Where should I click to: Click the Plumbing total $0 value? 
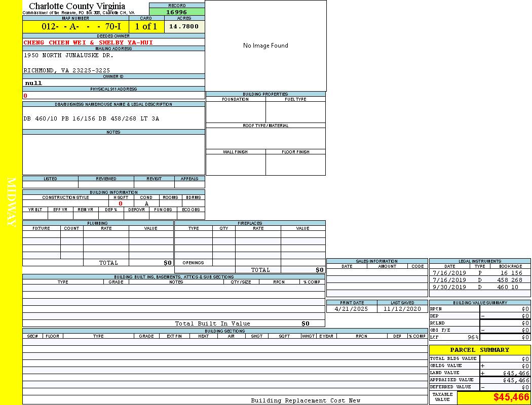168,263
